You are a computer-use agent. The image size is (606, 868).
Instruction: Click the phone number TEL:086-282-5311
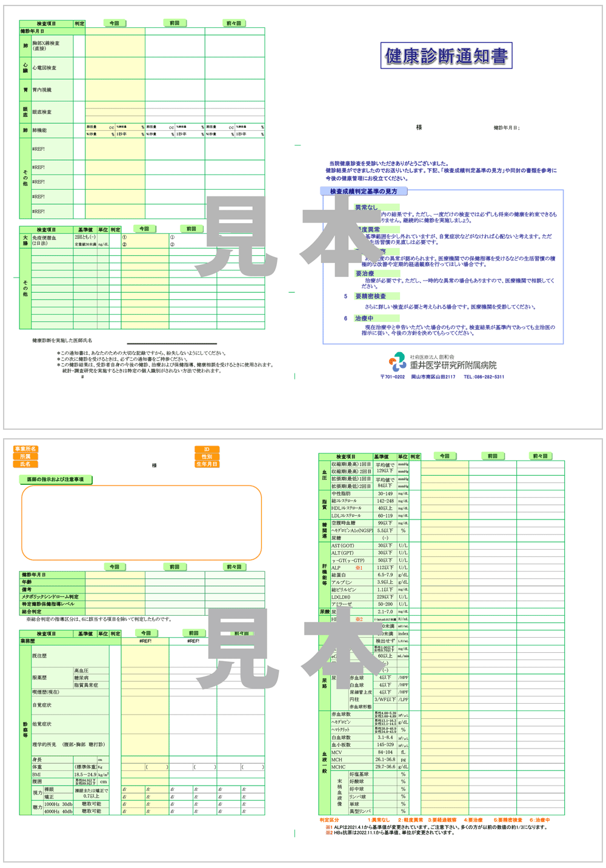point(484,377)
